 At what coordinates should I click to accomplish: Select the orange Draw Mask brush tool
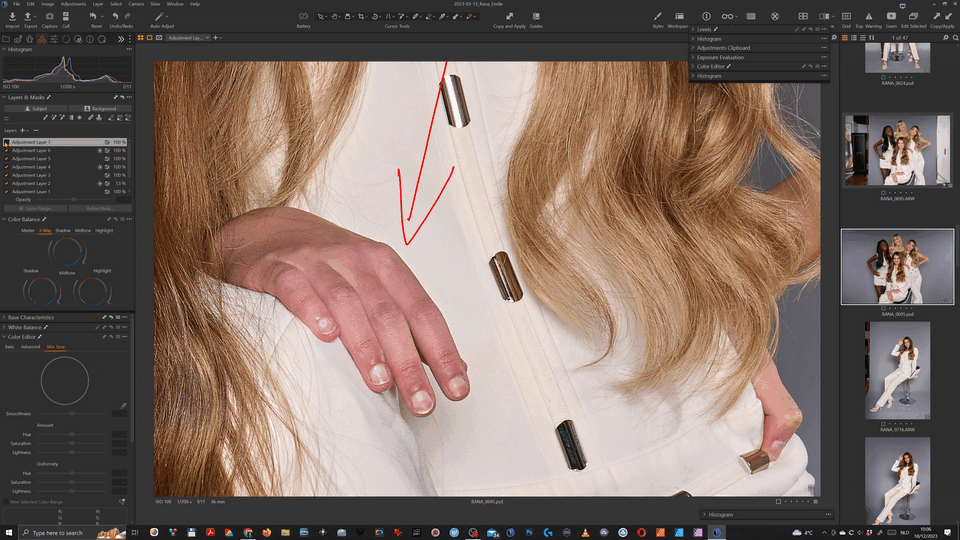point(469,17)
